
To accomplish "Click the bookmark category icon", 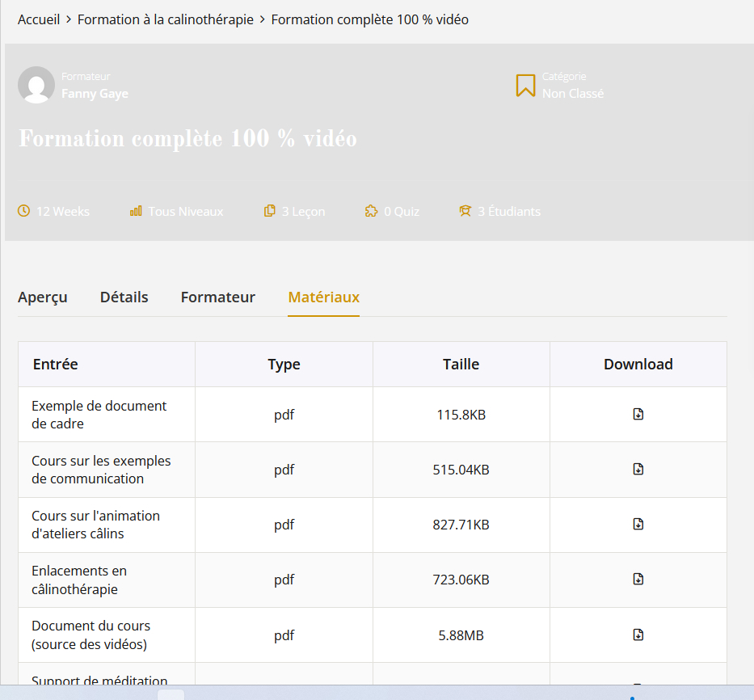I will (525, 85).
